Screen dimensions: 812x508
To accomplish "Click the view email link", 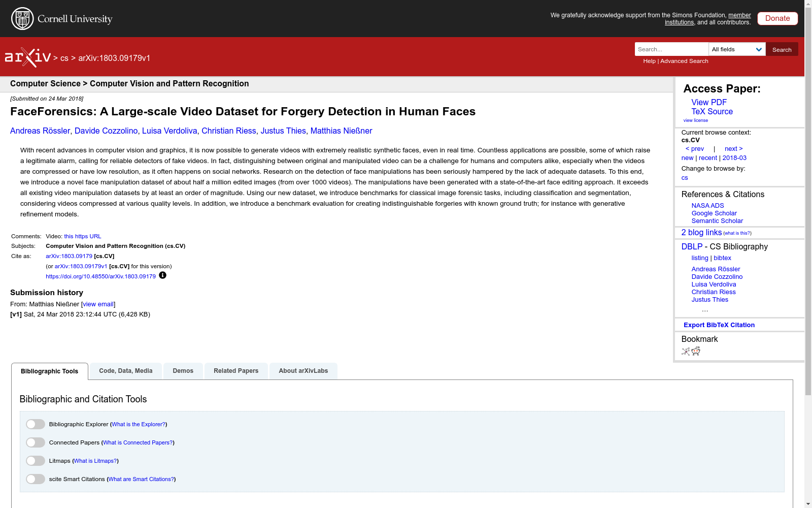I will tap(98, 304).
